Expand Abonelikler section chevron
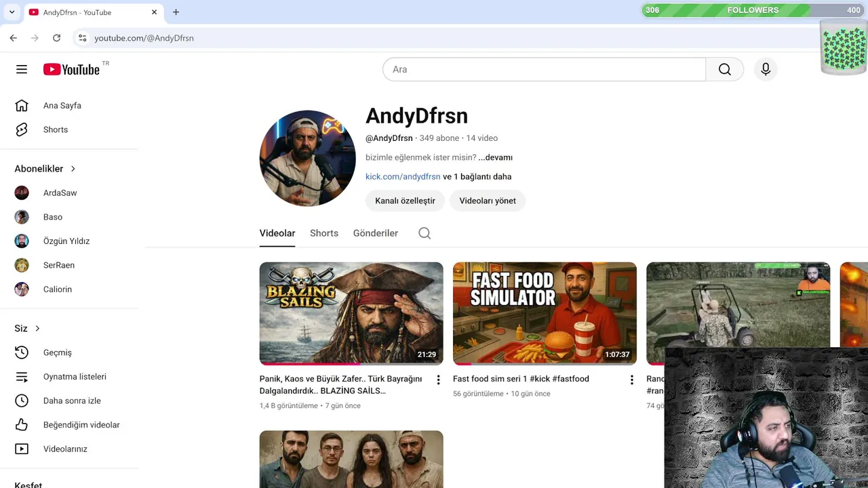The width and height of the screenshot is (868, 488). point(73,169)
